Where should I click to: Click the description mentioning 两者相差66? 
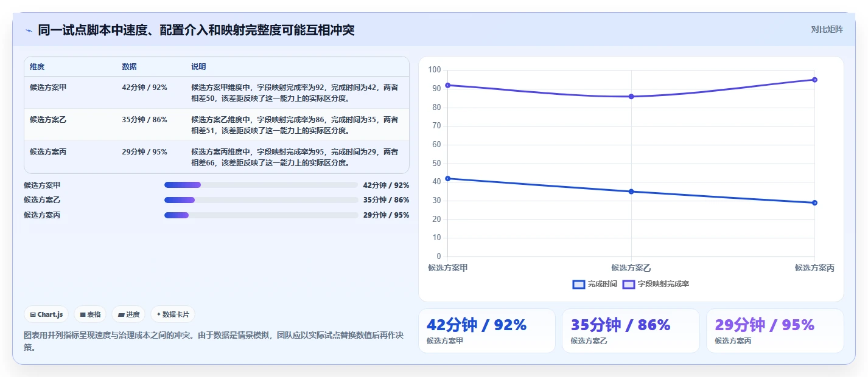pyautogui.click(x=295, y=157)
